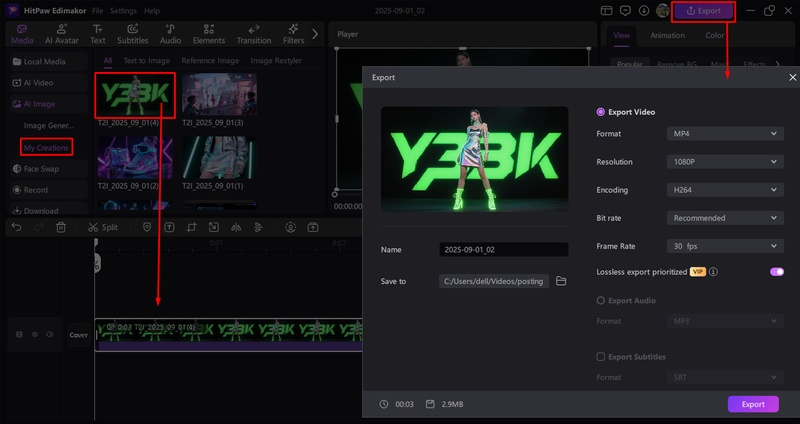Browse Save to folder icon
Screen dimensions: 800x424
tap(561, 281)
